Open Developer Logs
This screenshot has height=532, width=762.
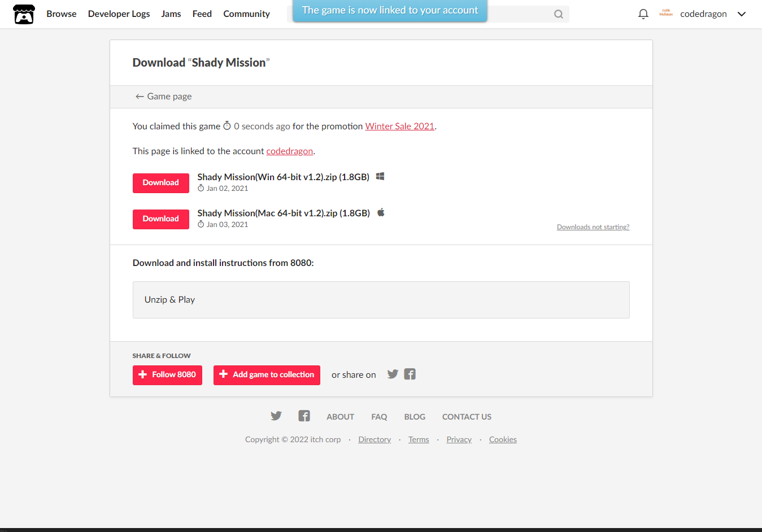119,14
